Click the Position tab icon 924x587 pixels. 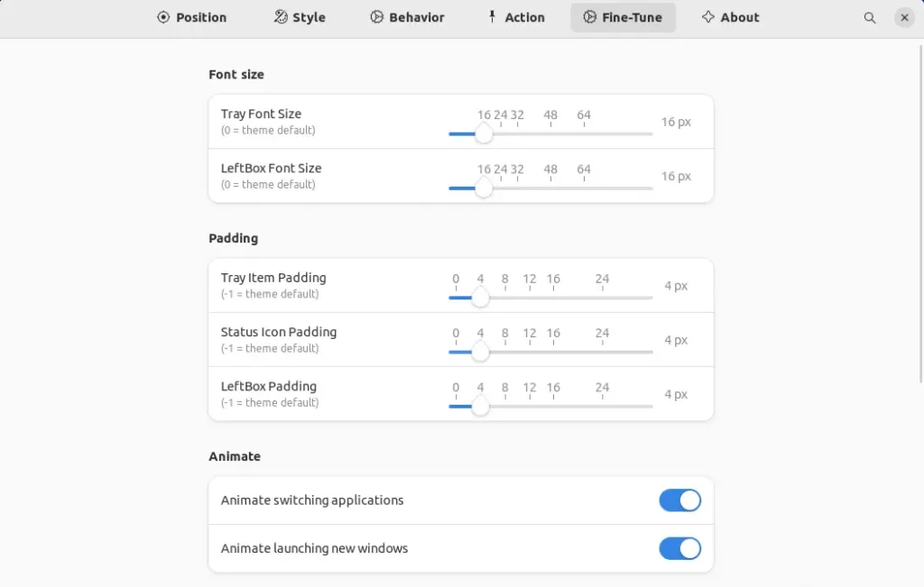[163, 17]
